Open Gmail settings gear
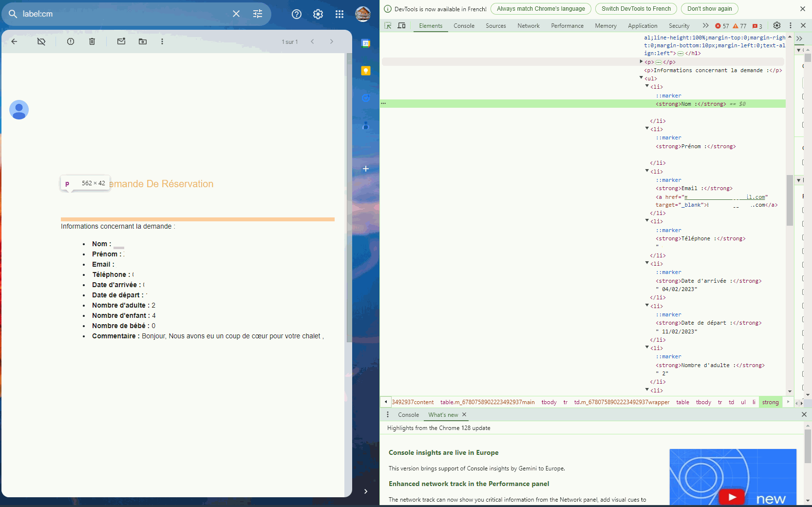Screen dimensions: 812x507 coord(318,14)
